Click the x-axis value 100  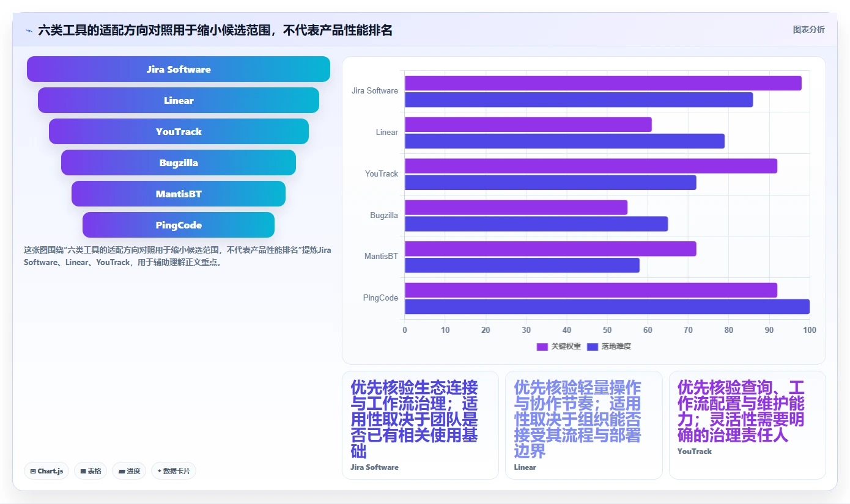[810, 330]
